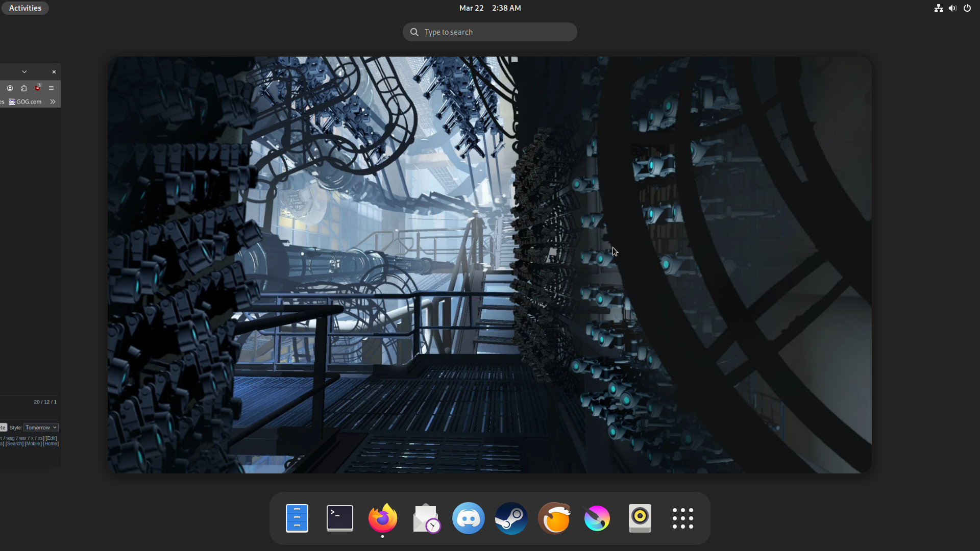Click the uBlock Origin shield icon
Screen dimensions: 980x551
point(37,88)
